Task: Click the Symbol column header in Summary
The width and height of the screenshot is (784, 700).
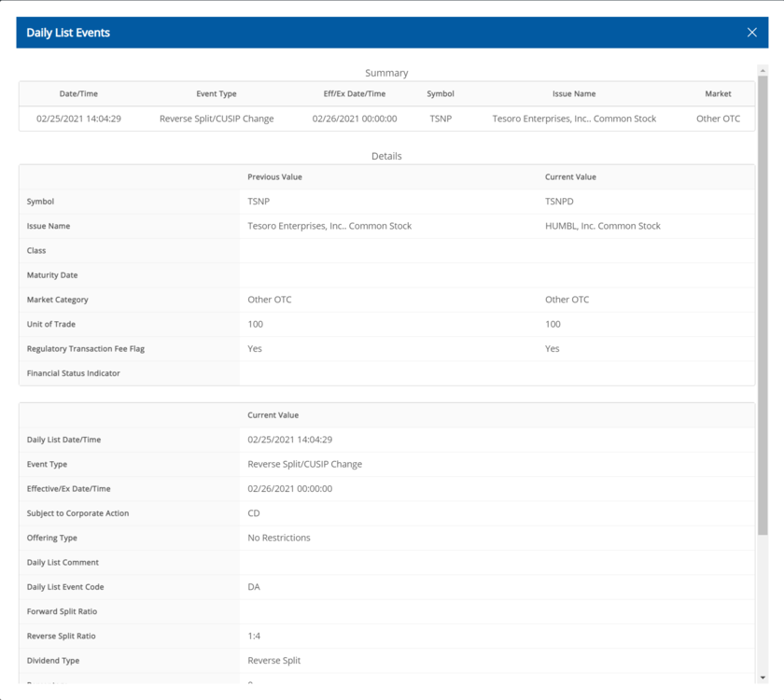Action: pos(441,94)
